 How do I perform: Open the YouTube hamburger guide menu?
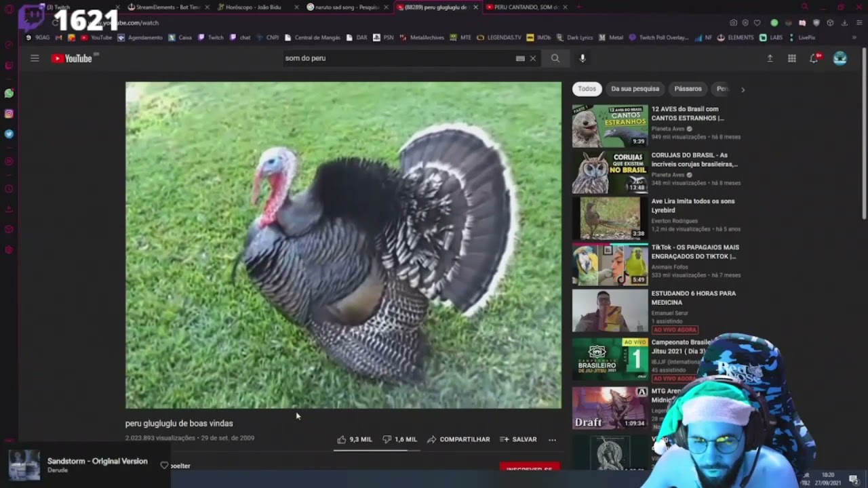point(35,58)
